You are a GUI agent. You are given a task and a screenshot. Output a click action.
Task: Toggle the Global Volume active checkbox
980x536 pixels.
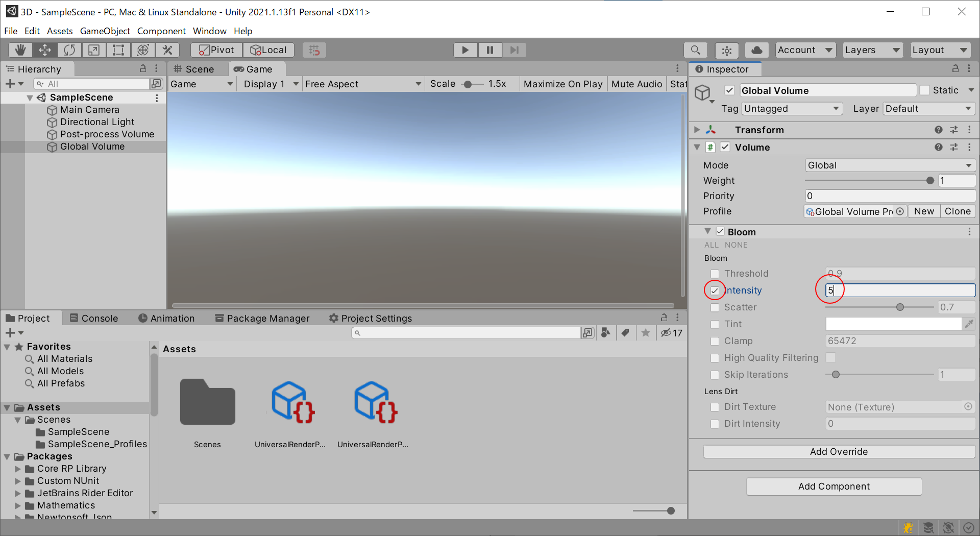(730, 90)
